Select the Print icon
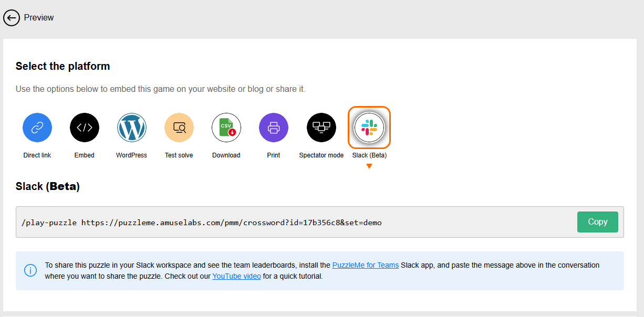The image size is (644, 317). pyautogui.click(x=274, y=128)
